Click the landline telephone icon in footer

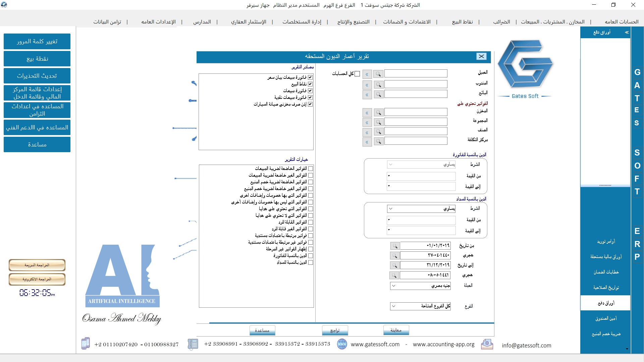click(x=193, y=344)
